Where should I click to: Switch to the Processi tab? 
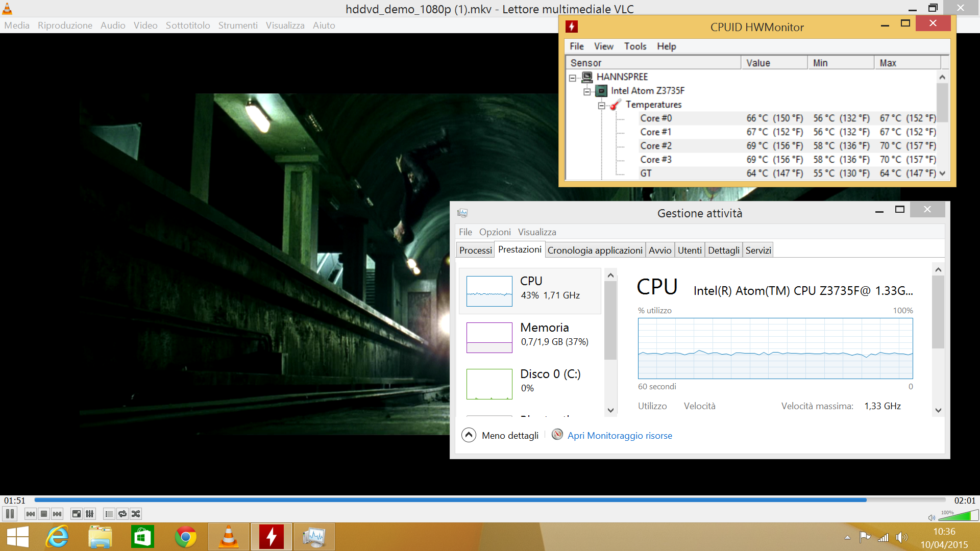coord(475,250)
